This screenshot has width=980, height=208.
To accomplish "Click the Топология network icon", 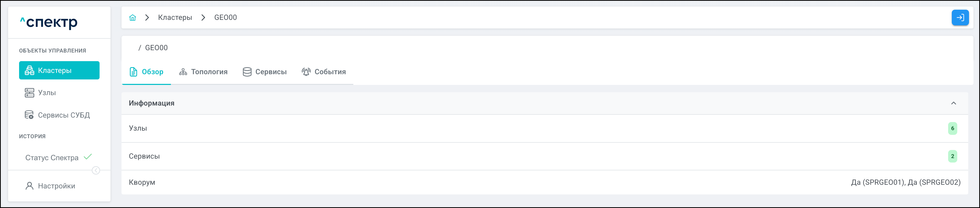I will click(x=183, y=72).
